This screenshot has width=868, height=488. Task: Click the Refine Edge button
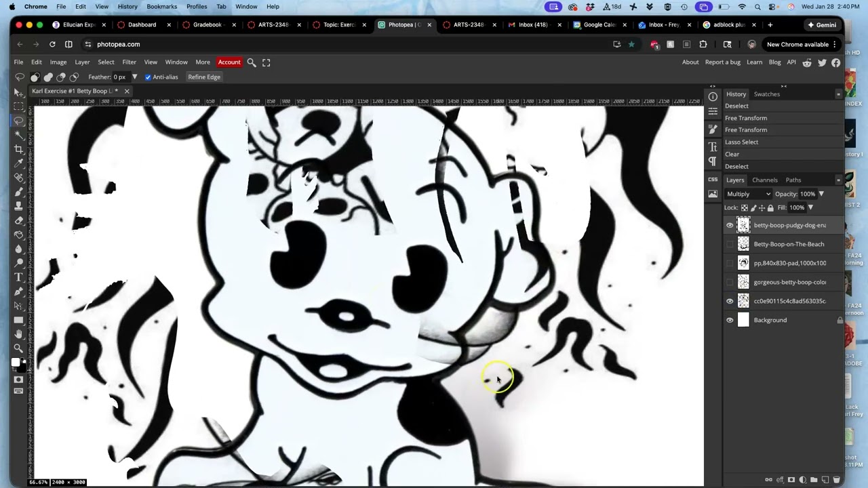pyautogui.click(x=204, y=77)
